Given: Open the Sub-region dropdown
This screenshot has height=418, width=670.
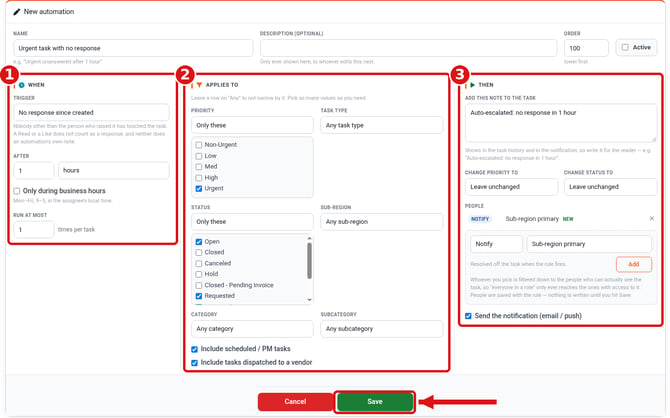Looking at the screenshot, I should (382, 222).
